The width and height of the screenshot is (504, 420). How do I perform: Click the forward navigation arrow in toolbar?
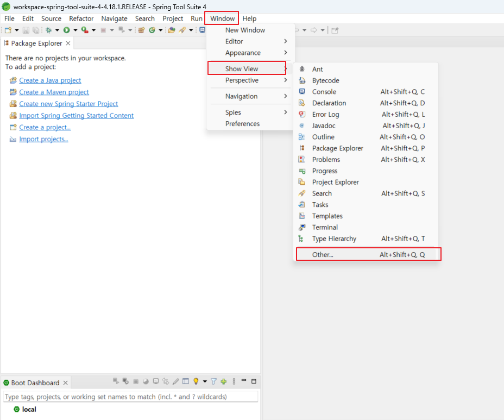click(x=314, y=30)
